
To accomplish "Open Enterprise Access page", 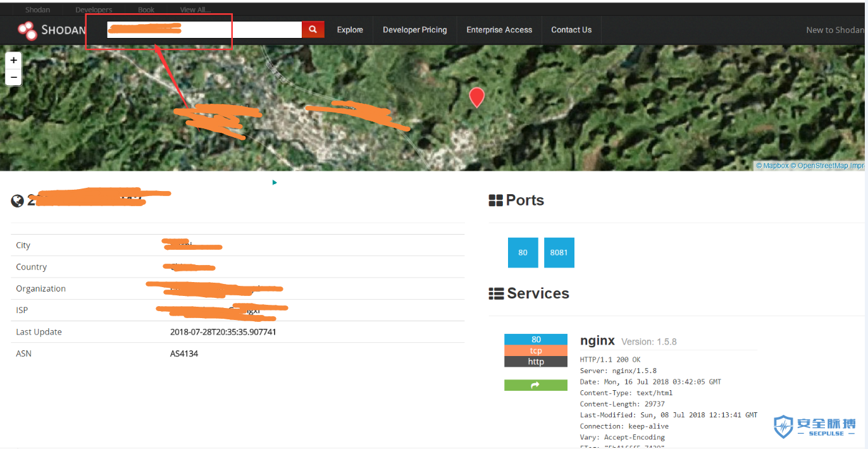I will (499, 30).
